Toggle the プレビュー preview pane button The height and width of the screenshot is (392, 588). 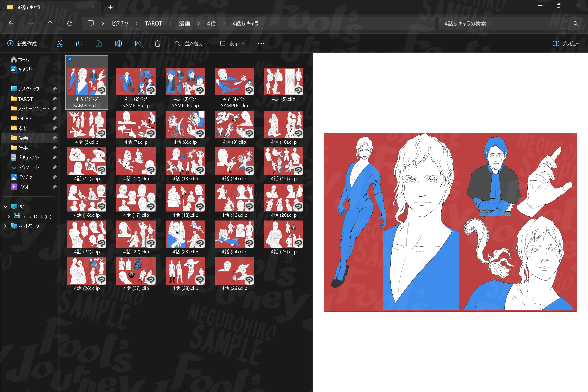[x=566, y=44]
